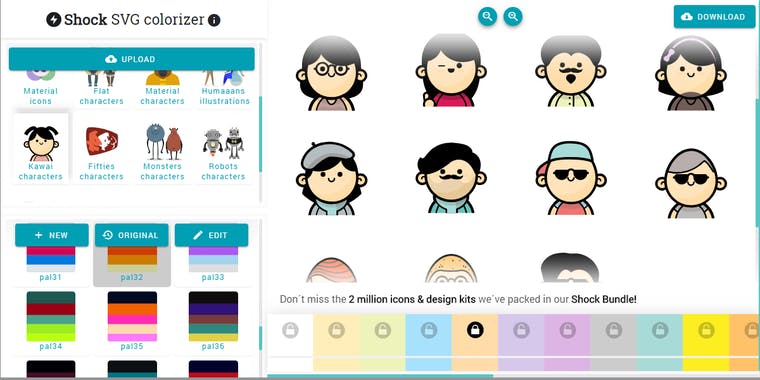Click the Shock lightning bolt logo
Image resolution: width=760 pixels, height=380 pixels.
(x=53, y=20)
